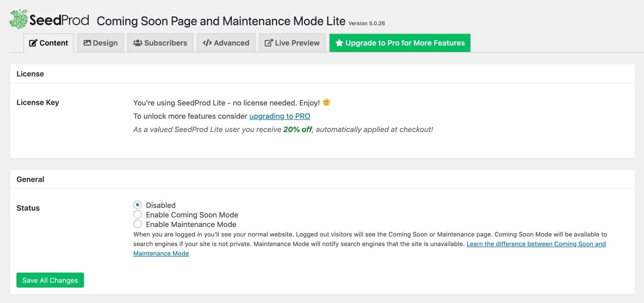This screenshot has height=303, width=644.
Task: Enable Coming Soon Mode
Action: click(137, 214)
